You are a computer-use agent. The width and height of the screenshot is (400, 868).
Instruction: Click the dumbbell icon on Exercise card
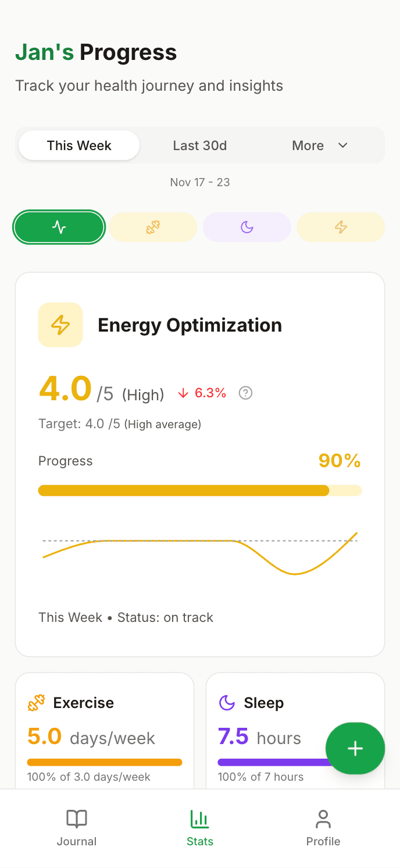[35, 702]
